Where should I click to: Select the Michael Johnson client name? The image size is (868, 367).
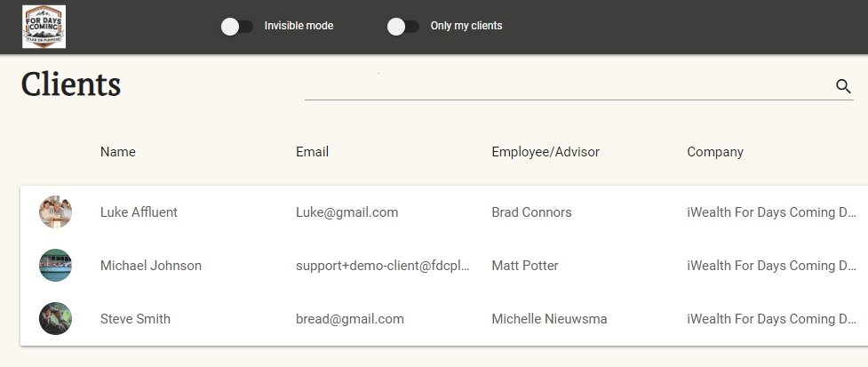(x=151, y=266)
